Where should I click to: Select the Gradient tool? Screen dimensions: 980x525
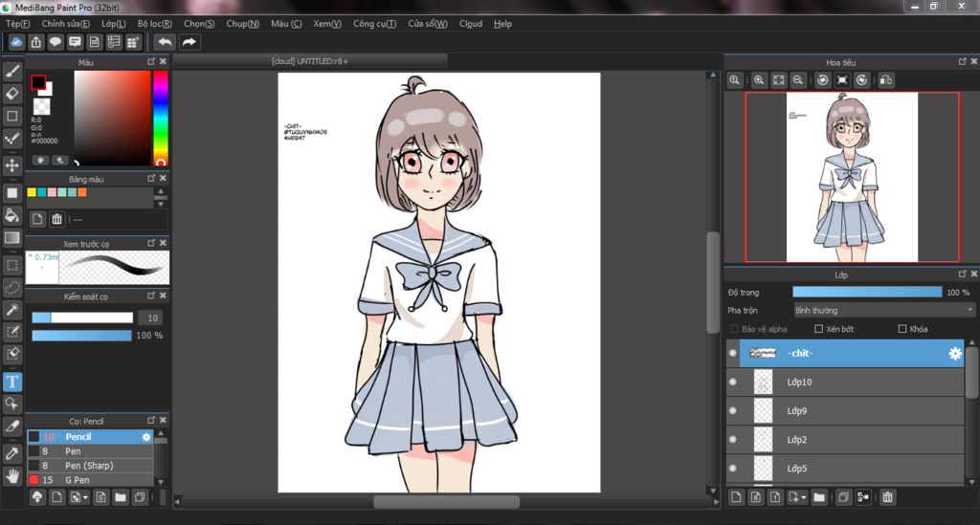point(12,238)
